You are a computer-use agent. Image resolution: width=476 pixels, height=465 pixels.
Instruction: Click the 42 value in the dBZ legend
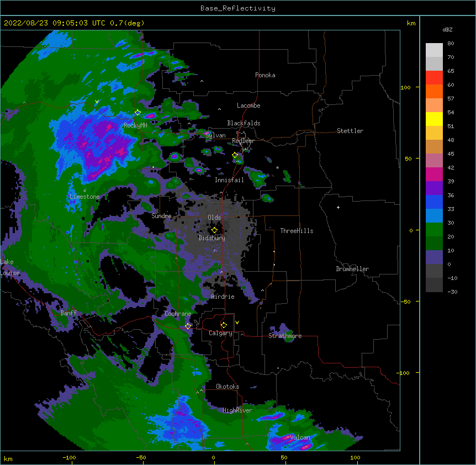tap(451, 167)
